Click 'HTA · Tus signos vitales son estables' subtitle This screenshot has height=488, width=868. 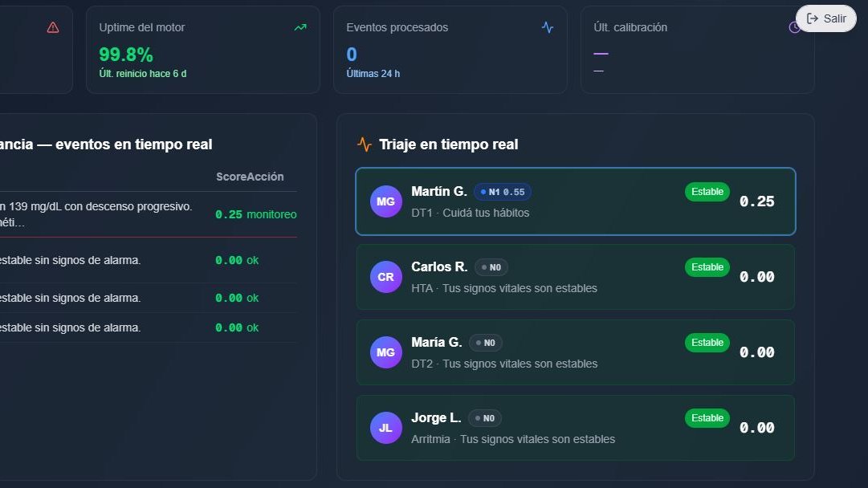pyautogui.click(x=504, y=288)
